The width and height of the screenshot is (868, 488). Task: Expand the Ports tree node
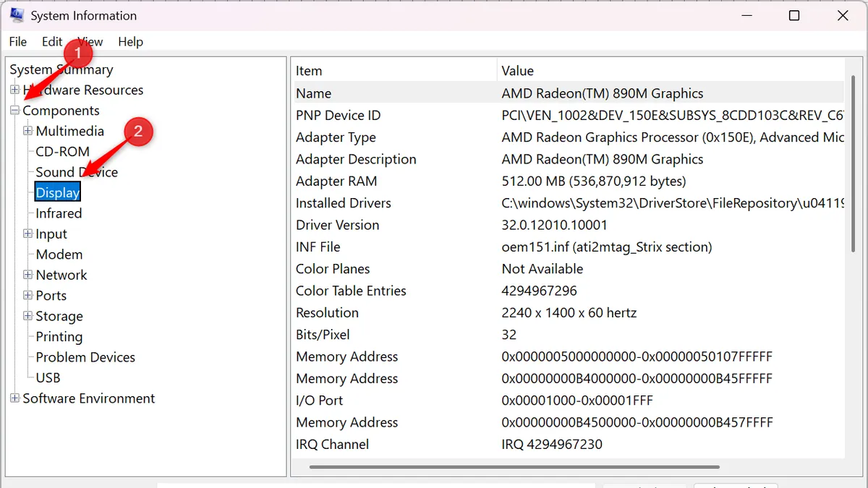coord(27,295)
